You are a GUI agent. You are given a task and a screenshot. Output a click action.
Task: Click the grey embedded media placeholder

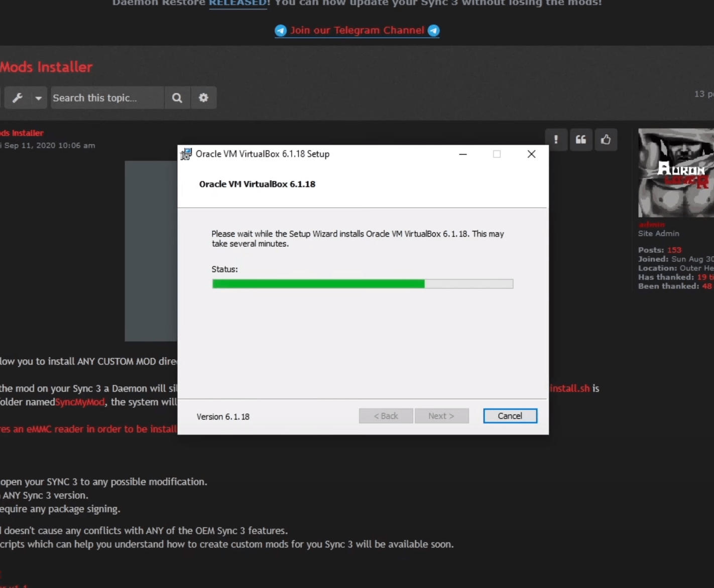coord(151,251)
